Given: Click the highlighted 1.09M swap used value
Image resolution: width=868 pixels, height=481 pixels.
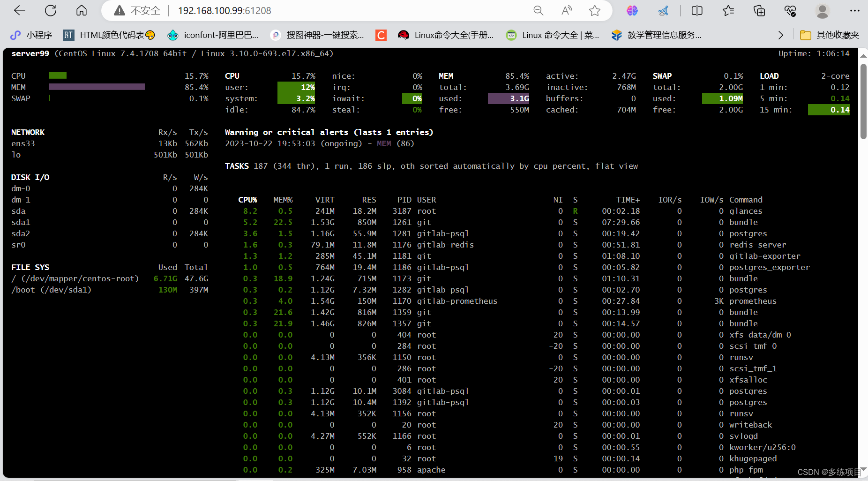Looking at the screenshot, I should [x=723, y=98].
